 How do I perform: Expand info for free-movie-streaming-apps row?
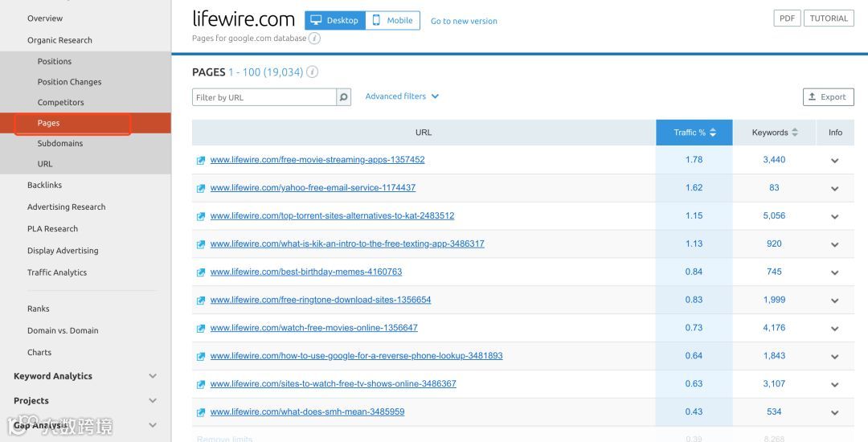(x=835, y=161)
